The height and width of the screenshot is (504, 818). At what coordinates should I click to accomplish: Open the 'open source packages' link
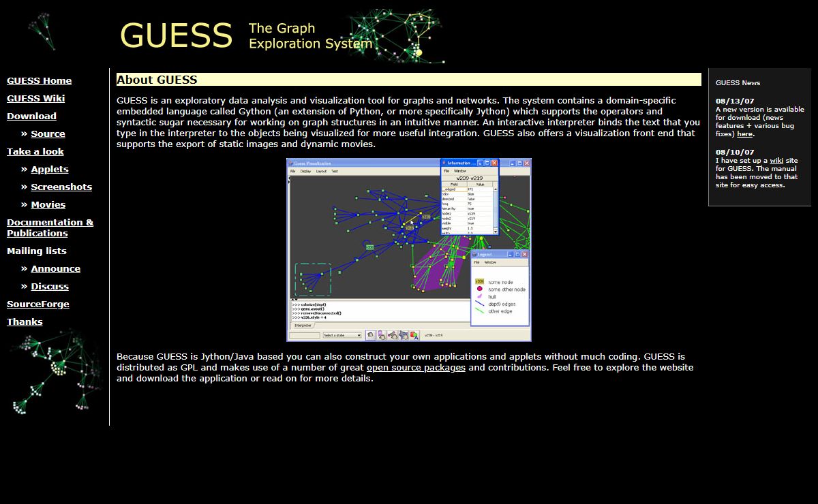pos(416,368)
